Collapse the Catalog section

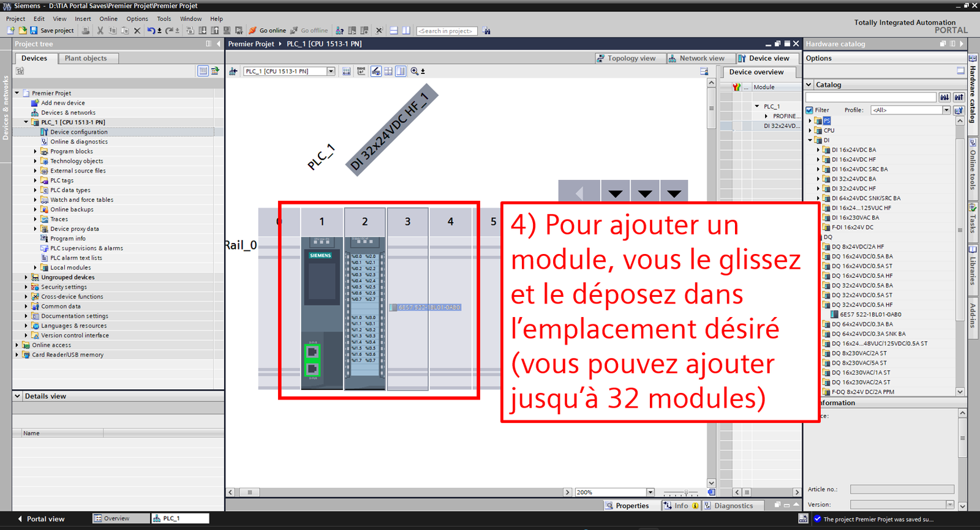(809, 84)
